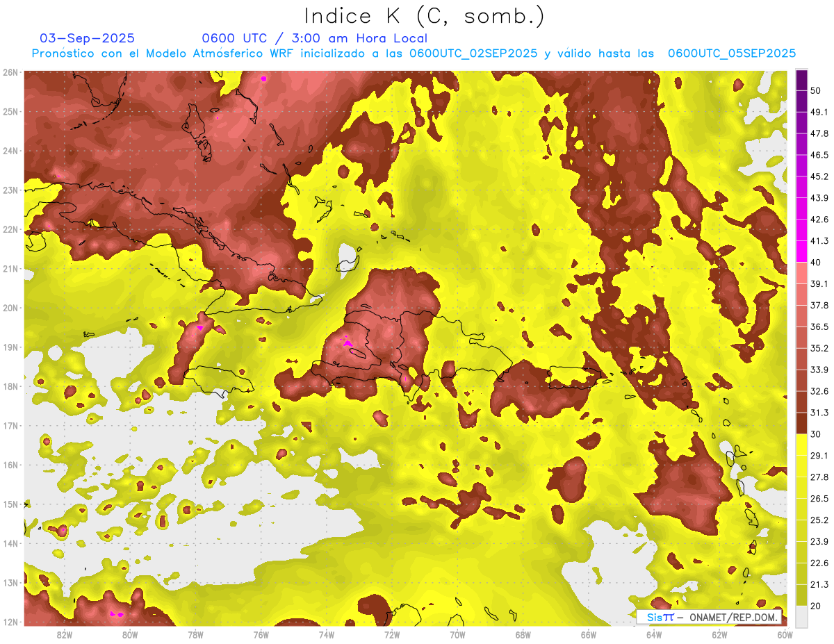
Task: Click the longitude label '80W'
Action: pos(130,635)
